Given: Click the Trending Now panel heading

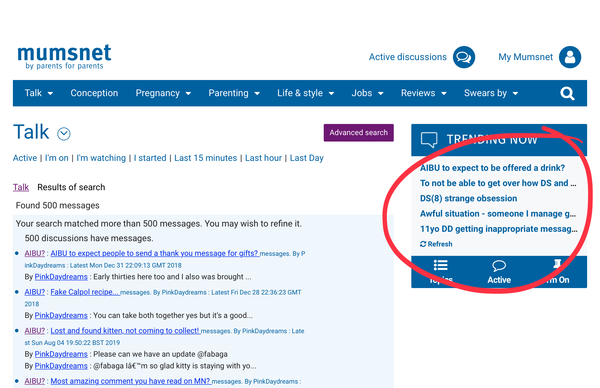Looking at the screenshot, I should click(492, 140).
